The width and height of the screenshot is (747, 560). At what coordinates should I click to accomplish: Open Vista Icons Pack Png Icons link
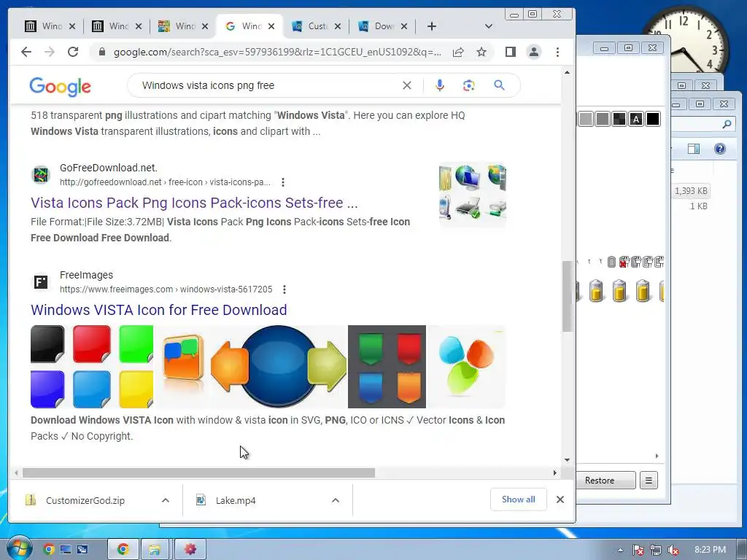[x=194, y=203]
